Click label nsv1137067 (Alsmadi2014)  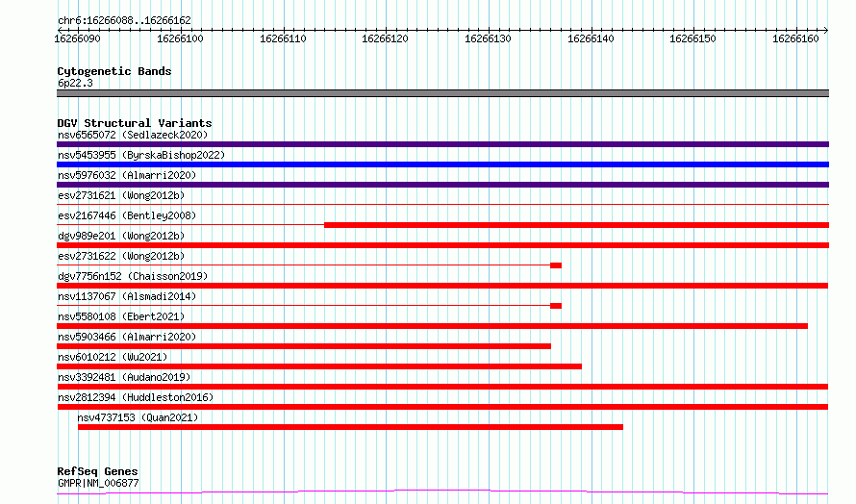[127, 296]
